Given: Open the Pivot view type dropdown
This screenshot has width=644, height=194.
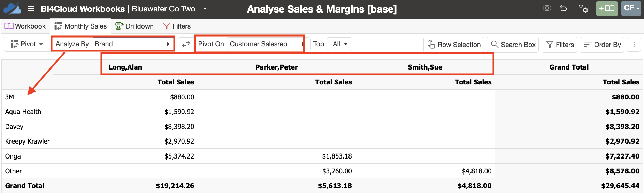Looking at the screenshot, I should [27, 44].
